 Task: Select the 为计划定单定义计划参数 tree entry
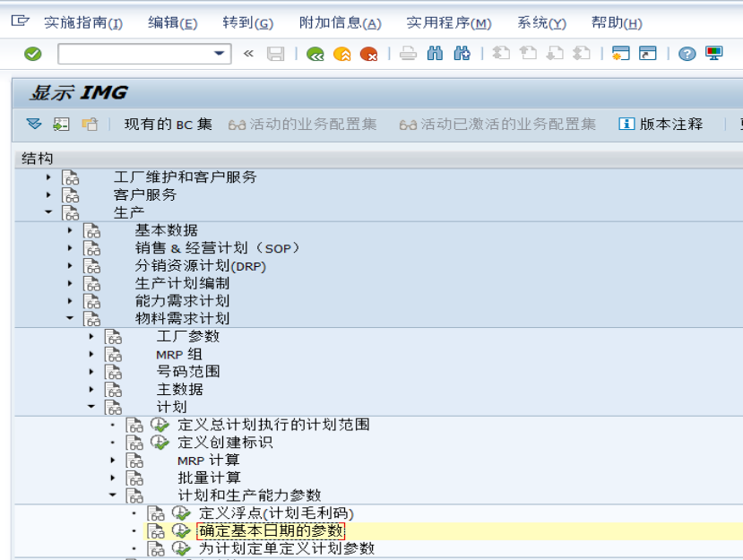pos(287,548)
